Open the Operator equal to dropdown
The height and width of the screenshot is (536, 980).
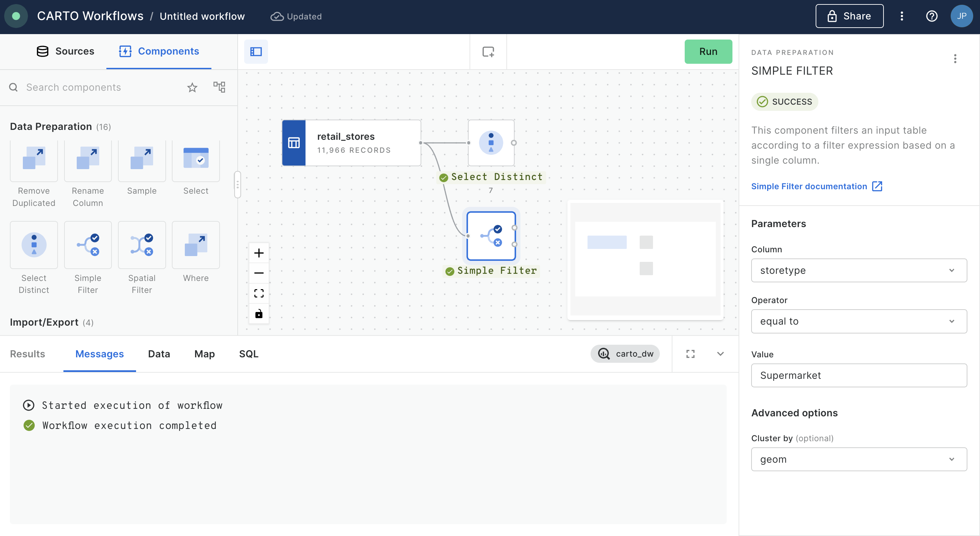pos(859,322)
